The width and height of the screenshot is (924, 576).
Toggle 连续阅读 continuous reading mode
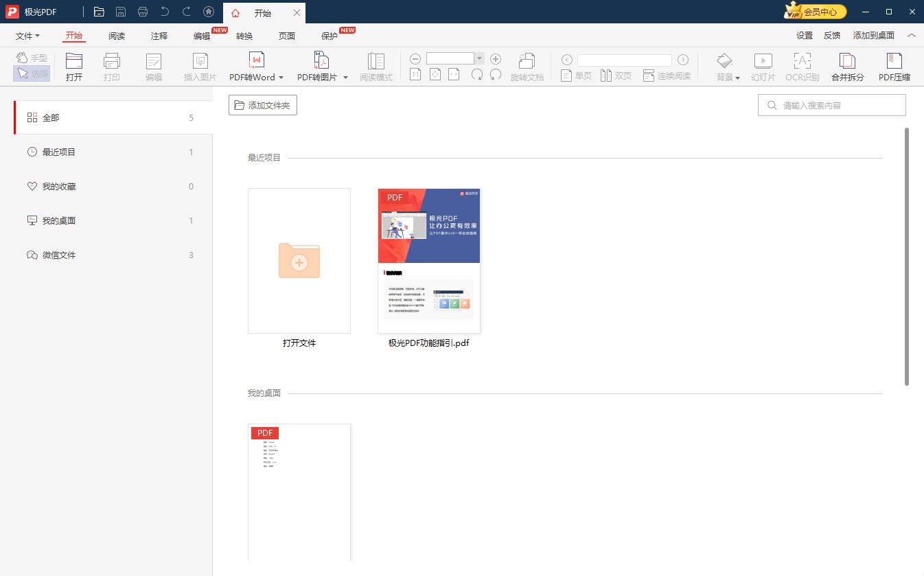click(667, 76)
